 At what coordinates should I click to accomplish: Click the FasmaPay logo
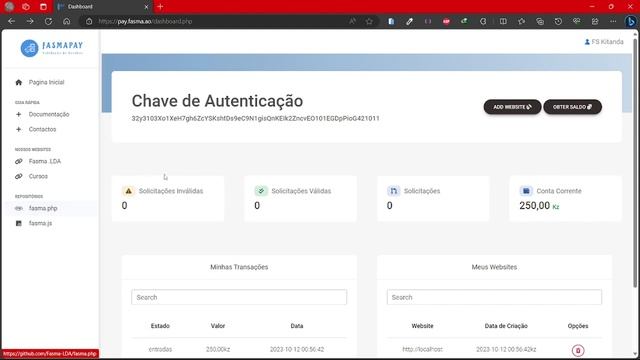click(x=52, y=48)
